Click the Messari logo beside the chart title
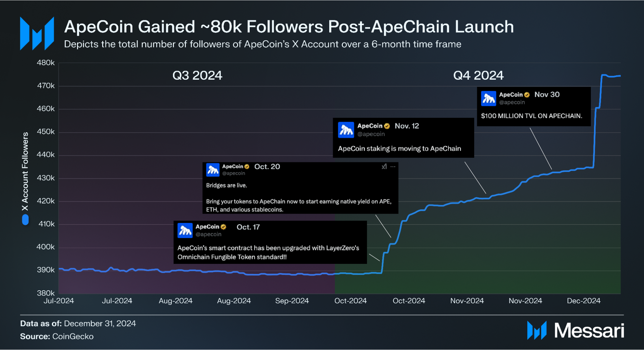Viewport: 644px width, 350px height. click(x=37, y=34)
